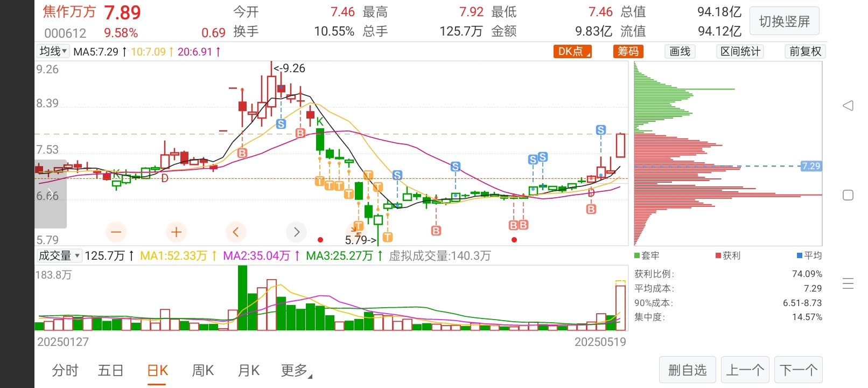Click the bottom T marker near 5.79 low
This screenshot has height=388, width=868.
coord(388,237)
